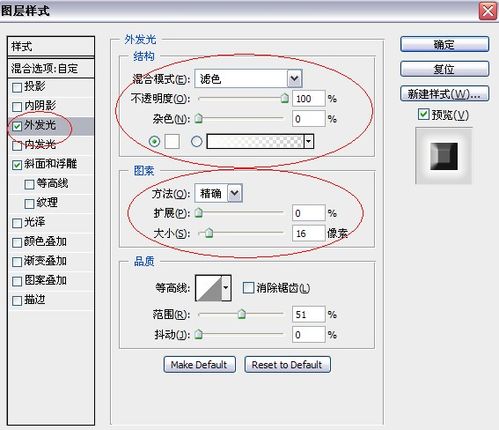Viewport: 499px width, 430px height.
Task: Open the 等高线 contour picker arrow
Action: click(x=226, y=288)
